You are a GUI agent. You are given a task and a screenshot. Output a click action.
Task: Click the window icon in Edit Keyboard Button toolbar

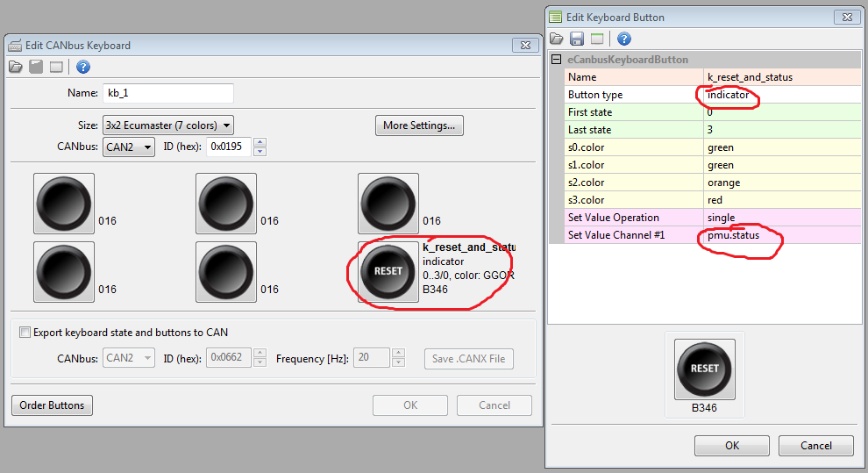click(597, 39)
